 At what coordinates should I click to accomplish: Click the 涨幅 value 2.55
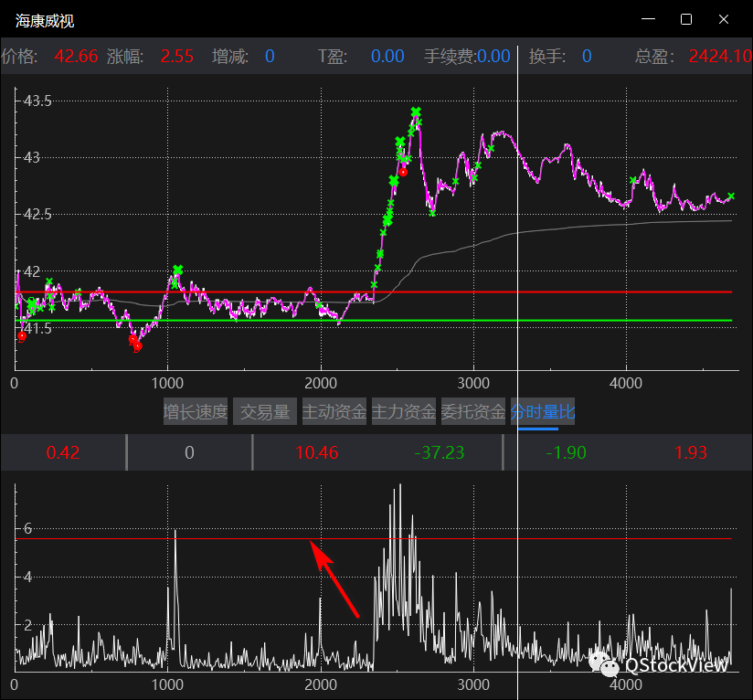click(176, 56)
